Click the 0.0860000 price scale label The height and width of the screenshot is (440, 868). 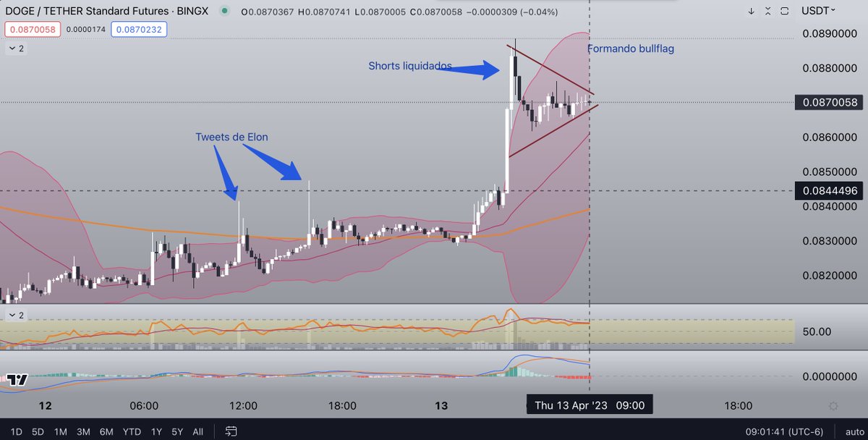[x=830, y=137]
